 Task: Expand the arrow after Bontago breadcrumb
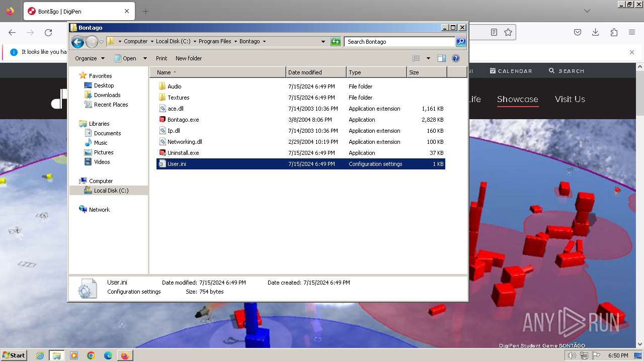[x=264, y=41]
